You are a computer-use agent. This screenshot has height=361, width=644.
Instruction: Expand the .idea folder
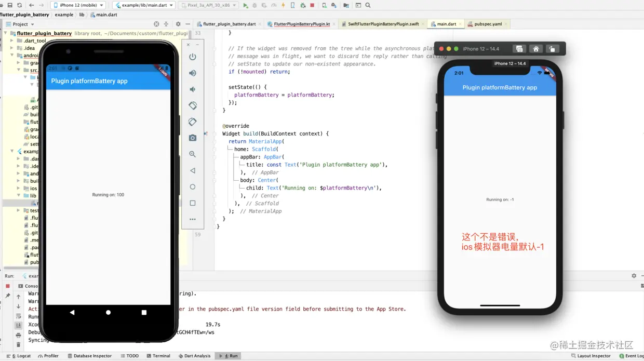12,48
